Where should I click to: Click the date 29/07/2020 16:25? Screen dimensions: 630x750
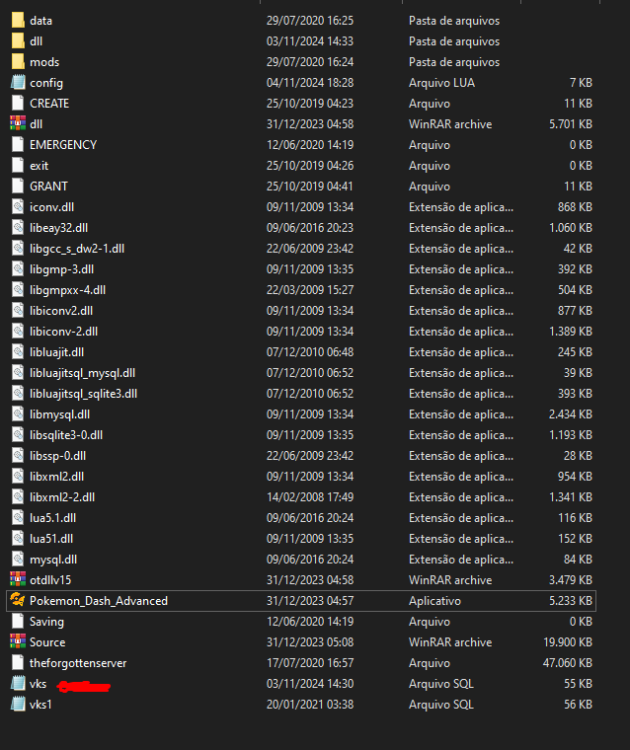tap(310, 21)
